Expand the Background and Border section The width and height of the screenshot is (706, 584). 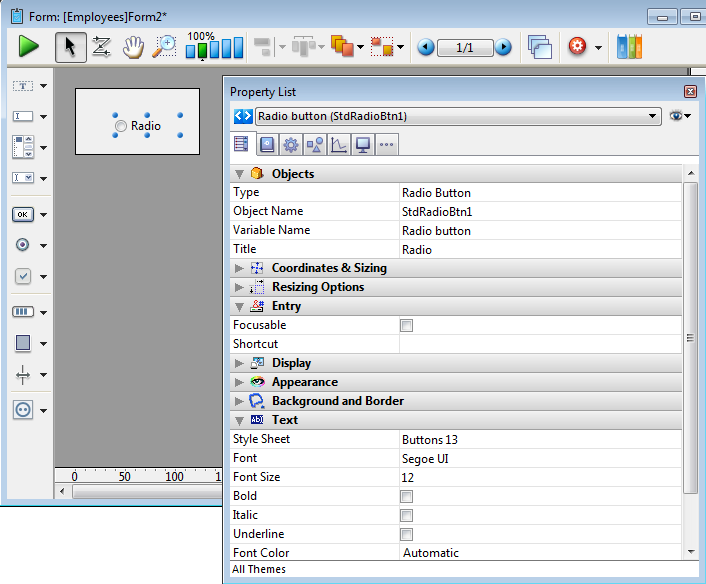tap(239, 401)
